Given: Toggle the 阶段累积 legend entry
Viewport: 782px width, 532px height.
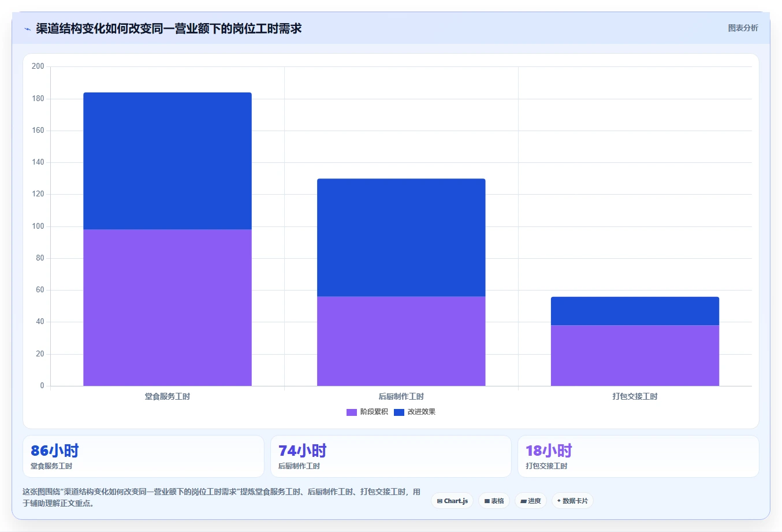Looking at the screenshot, I should 367,412.
